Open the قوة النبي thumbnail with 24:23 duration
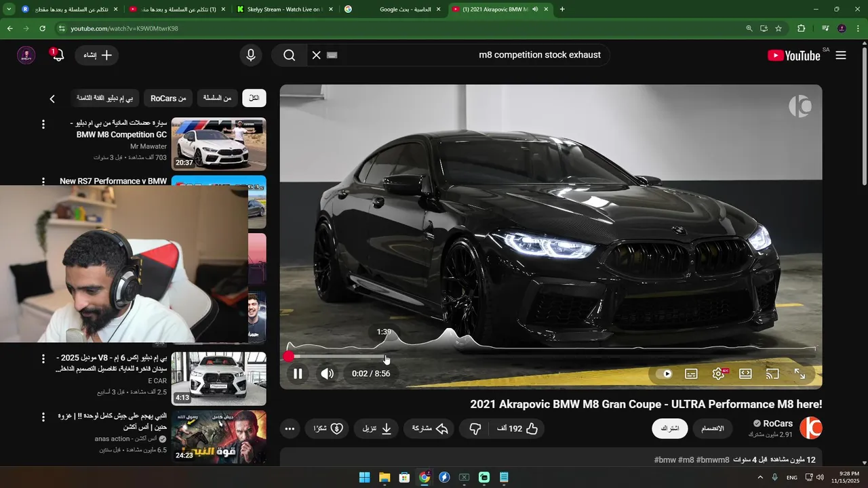Screen dimensions: 868x488 point(219,436)
